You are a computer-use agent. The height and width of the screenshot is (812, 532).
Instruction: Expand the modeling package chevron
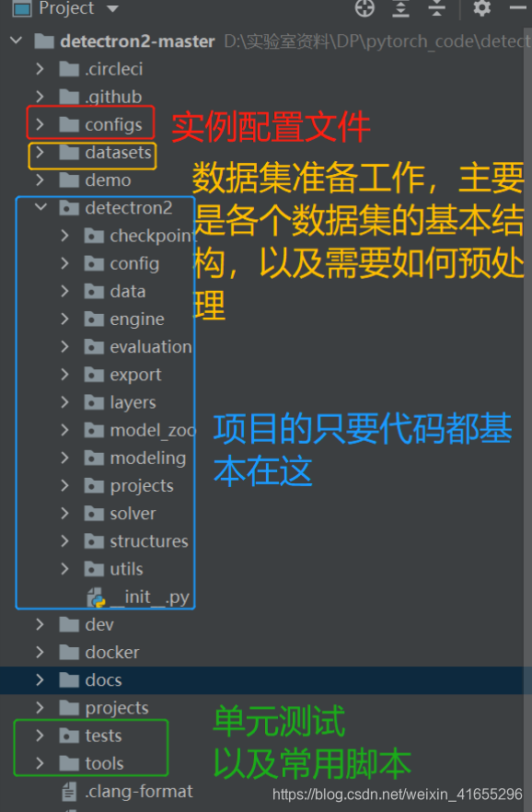click(64, 458)
